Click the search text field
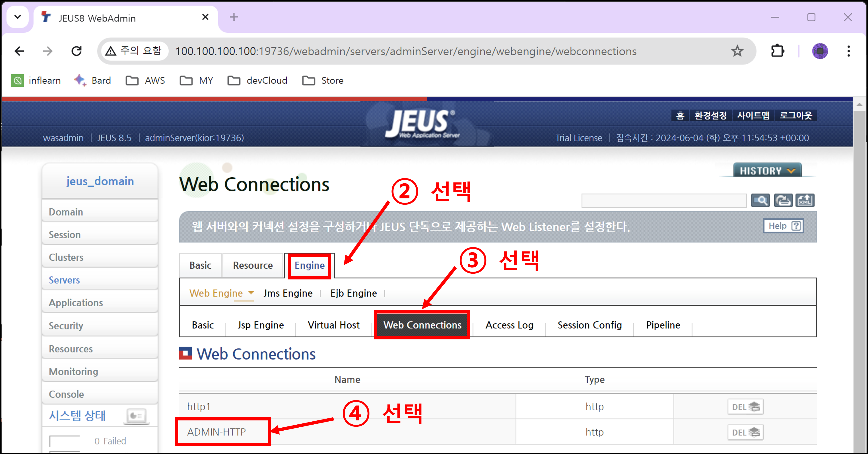The height and width of the screenshot is (454, 868). 663,201
